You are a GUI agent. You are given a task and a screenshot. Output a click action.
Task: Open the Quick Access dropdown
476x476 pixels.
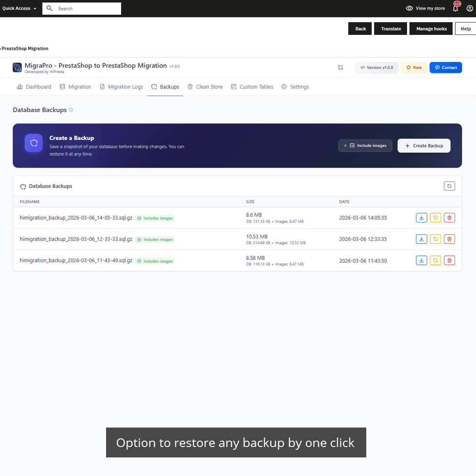(19, 8)
